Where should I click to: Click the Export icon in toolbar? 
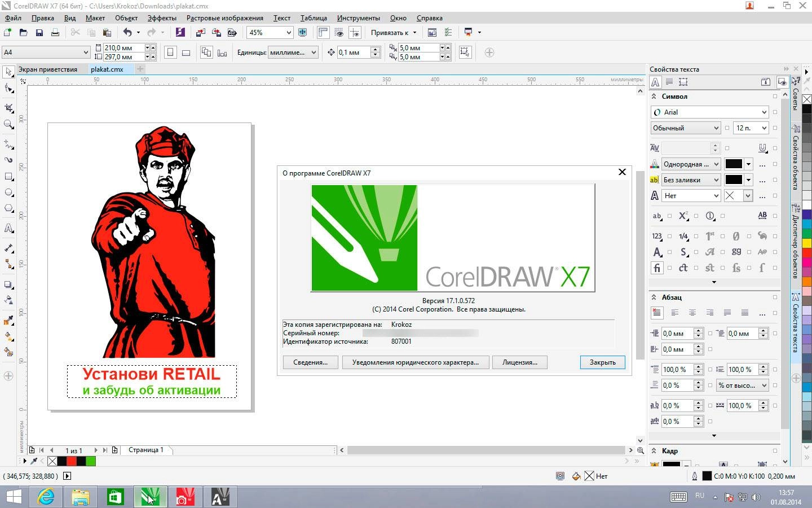pos(216,33)
